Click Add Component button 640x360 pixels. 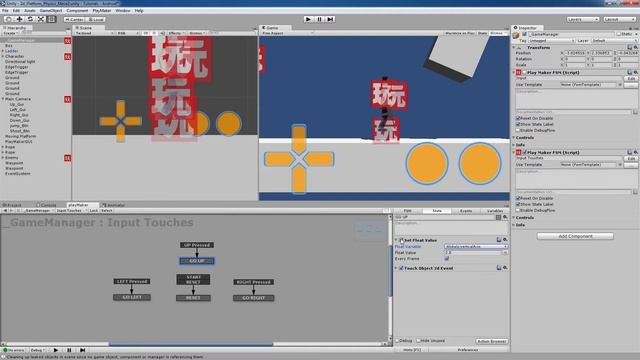pyautogui.click(x=575, y=236)
